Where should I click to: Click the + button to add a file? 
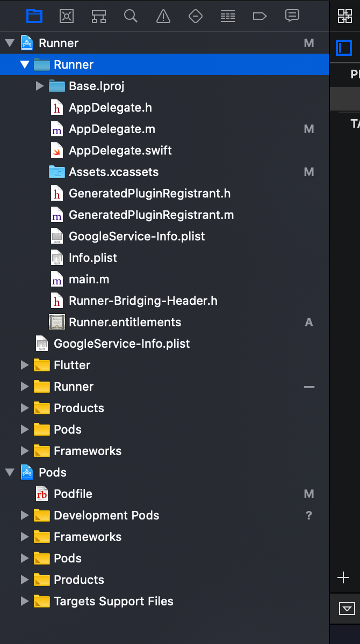[344, 577]
